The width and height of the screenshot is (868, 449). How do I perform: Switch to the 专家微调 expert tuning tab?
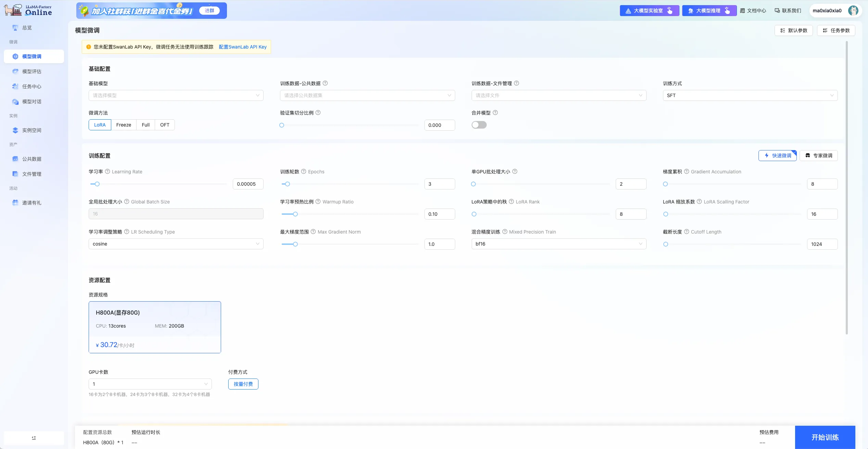click(x=819, y=155)
